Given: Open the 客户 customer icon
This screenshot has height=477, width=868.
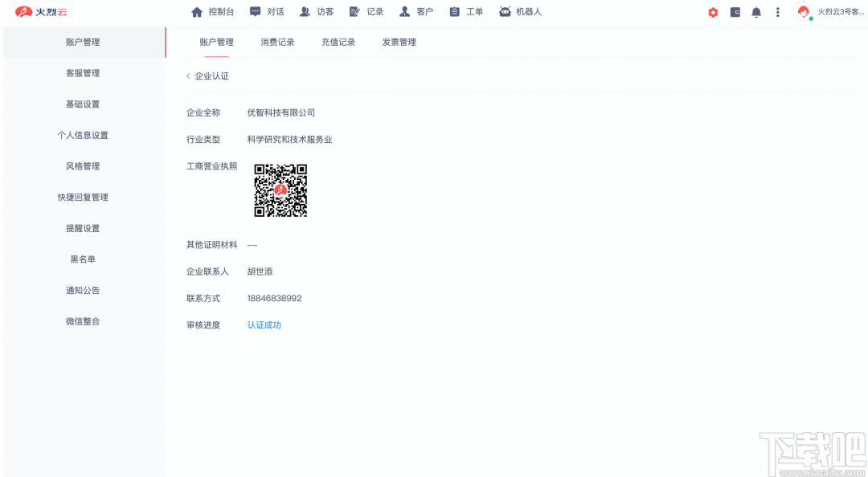Looking at the screenshot, I should coord(404,11).
